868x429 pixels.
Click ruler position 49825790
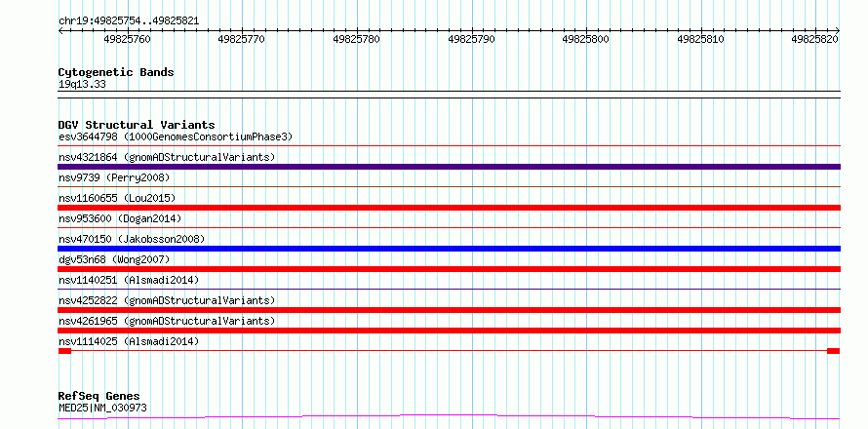472,39
